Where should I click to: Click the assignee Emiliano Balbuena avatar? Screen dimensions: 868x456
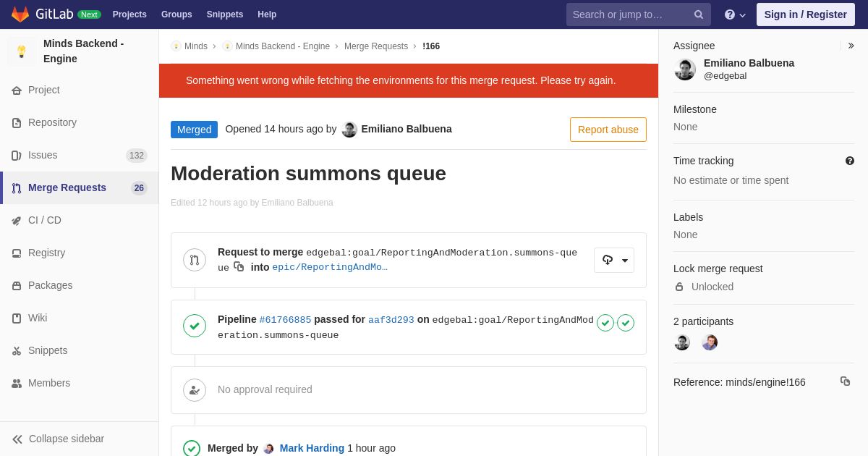(685, 69)
